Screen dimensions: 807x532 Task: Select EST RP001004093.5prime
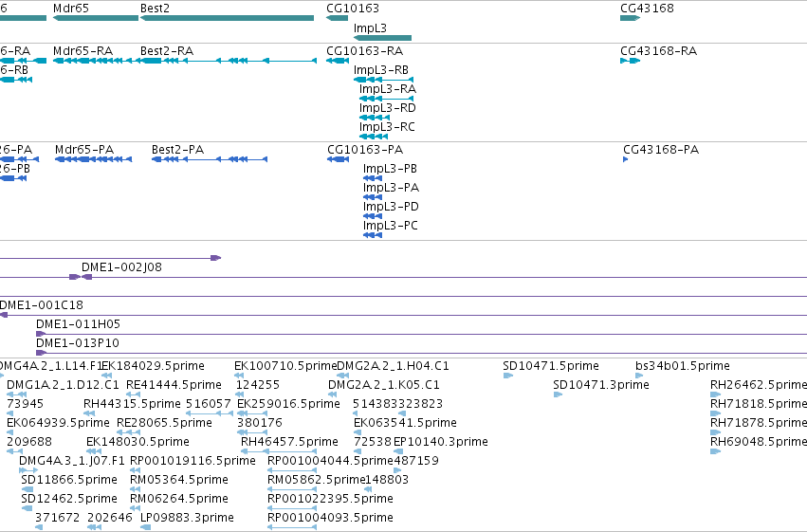coord(292,528)
